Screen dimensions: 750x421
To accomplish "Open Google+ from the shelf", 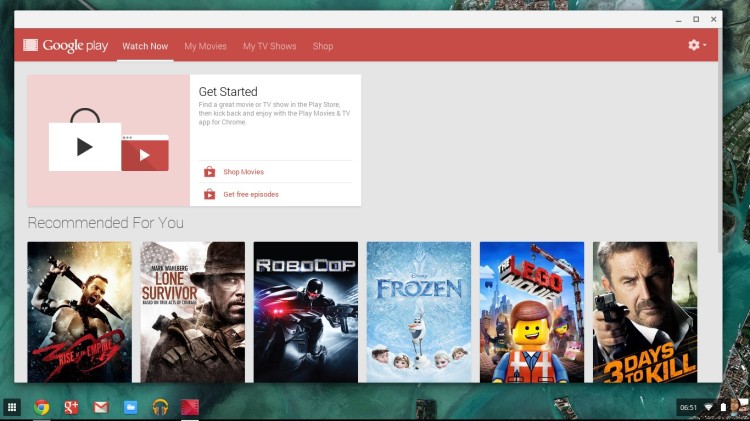I will [71, 407].
